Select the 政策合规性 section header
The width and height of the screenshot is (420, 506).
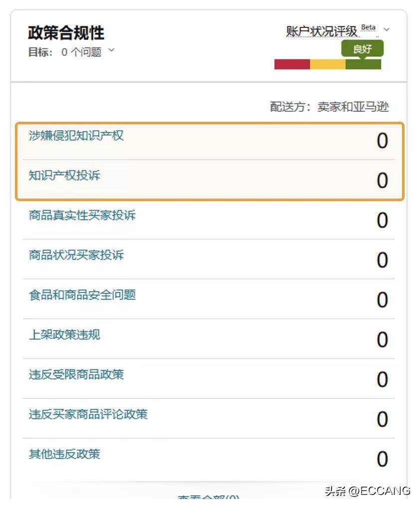(x=55, y=31)
